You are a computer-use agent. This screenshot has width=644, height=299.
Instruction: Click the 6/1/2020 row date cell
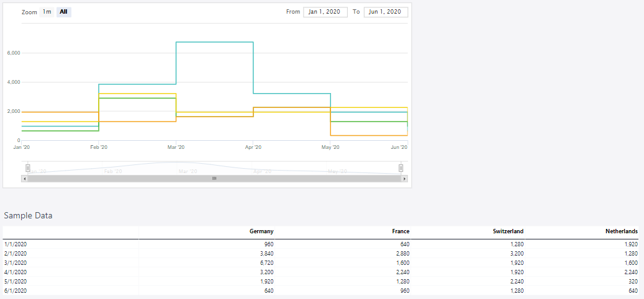coord(16,291)
